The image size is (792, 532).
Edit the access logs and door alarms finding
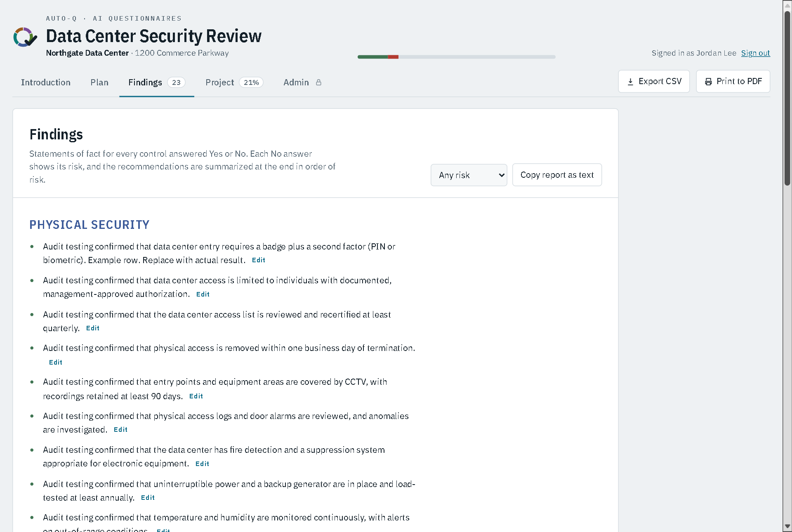(120, 430)
